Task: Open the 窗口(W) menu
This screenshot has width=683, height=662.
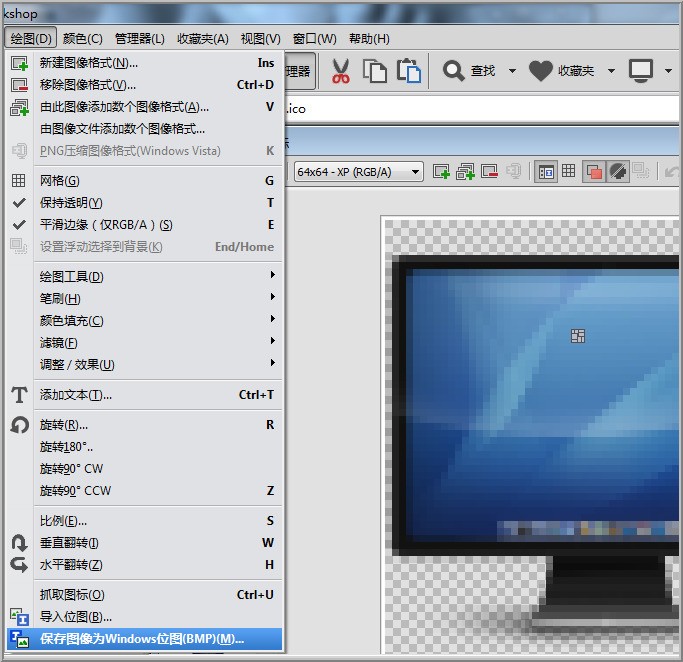Action: [314, 38]
